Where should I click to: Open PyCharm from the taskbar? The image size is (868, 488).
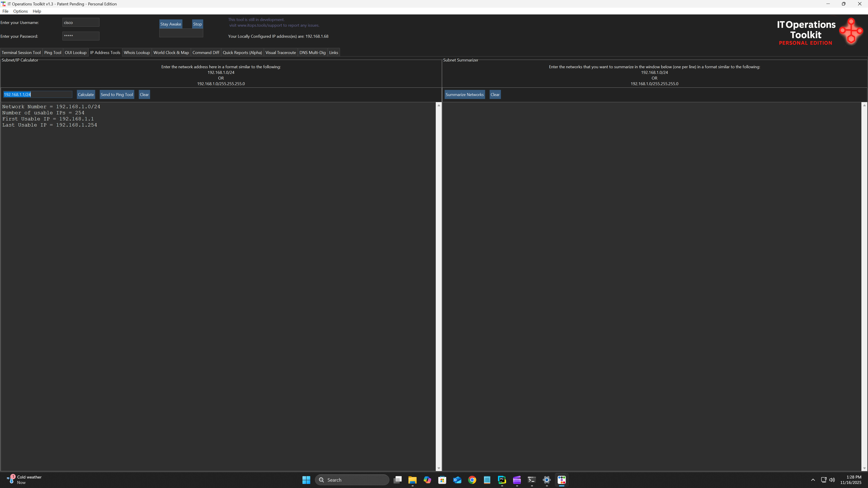[x=502, y=480]
